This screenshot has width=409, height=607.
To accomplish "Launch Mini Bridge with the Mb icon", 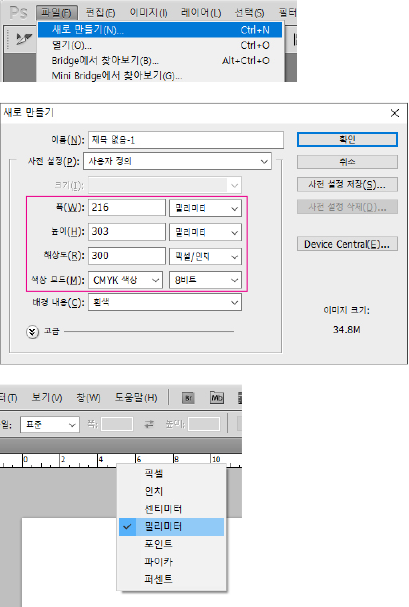I will pos(217,398).
